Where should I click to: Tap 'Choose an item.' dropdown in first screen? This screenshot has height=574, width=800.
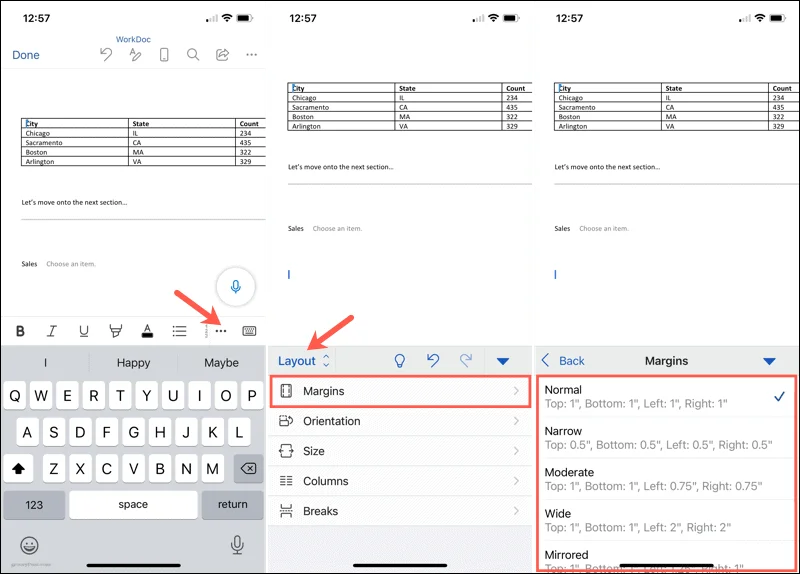[71, 264]
